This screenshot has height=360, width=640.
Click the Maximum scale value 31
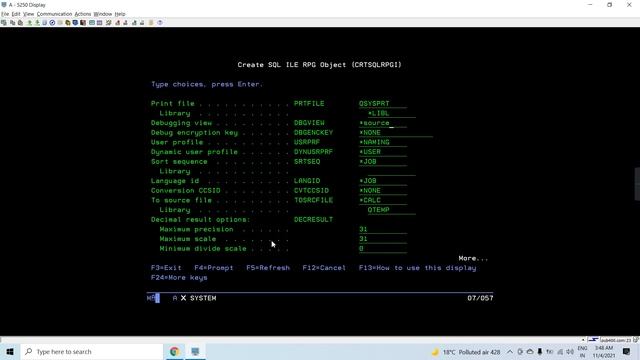[382, 239]
